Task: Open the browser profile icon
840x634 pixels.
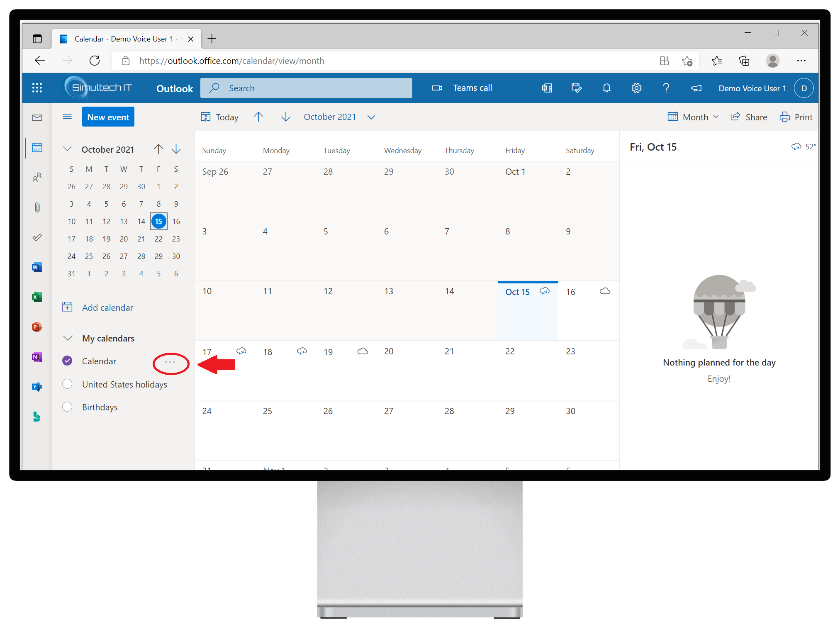Action: click(x=772, y=61)
